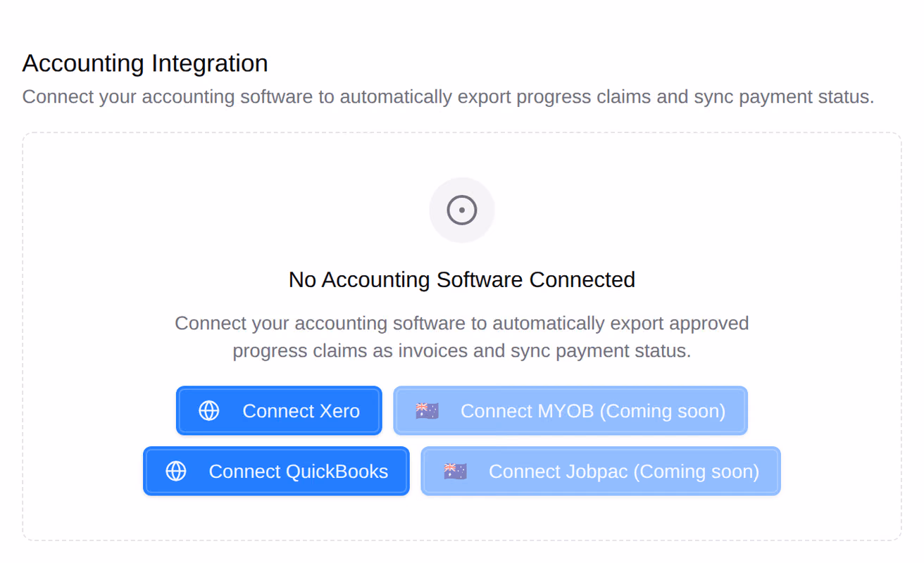Click the Connect Xero button
The height and width of the screenshot is (563, 924).
(x=279, y=410)
